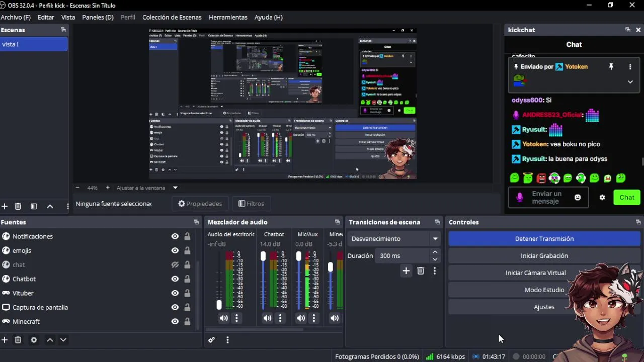The height and width of the screenshot is (362, 644).
Task: Open Ajustes settings button
Action: tap(544, 307)
